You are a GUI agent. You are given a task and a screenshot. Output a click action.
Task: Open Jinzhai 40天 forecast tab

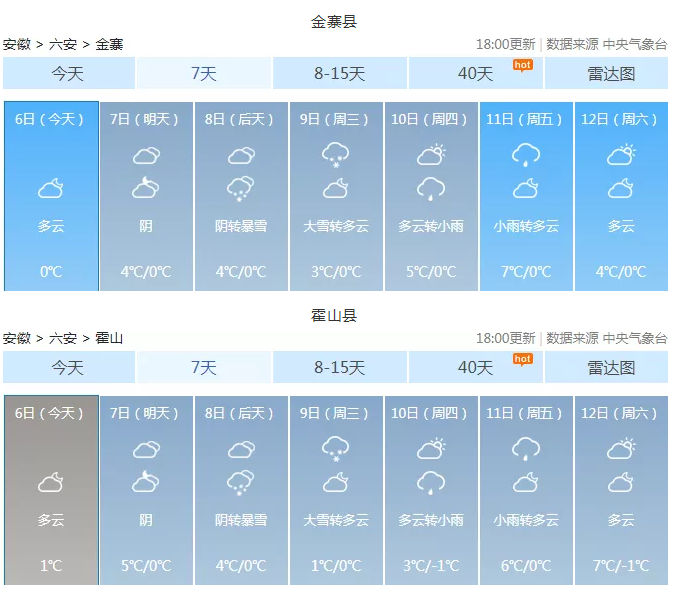475,73
